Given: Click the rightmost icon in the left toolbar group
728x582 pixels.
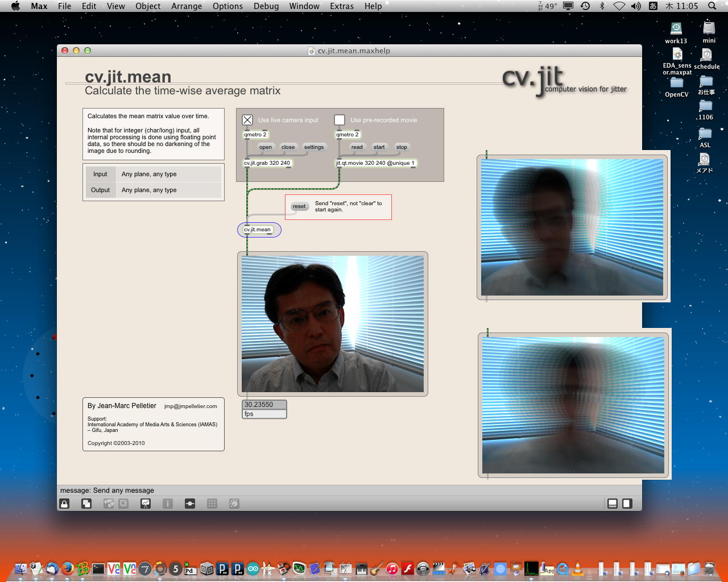Looking at the screenshot, I should coord(234,504).
